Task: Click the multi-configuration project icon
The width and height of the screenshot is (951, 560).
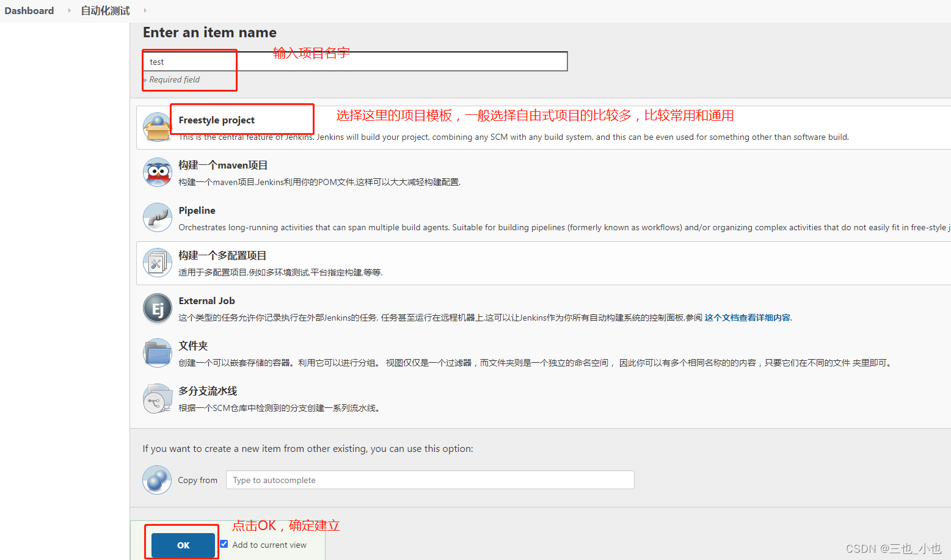Action: [158, 263]
